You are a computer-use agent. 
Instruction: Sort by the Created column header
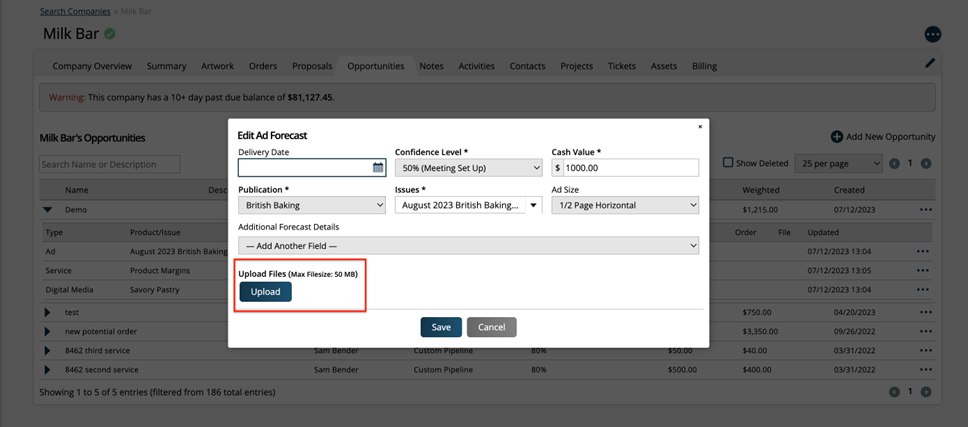tap(849, 190)
